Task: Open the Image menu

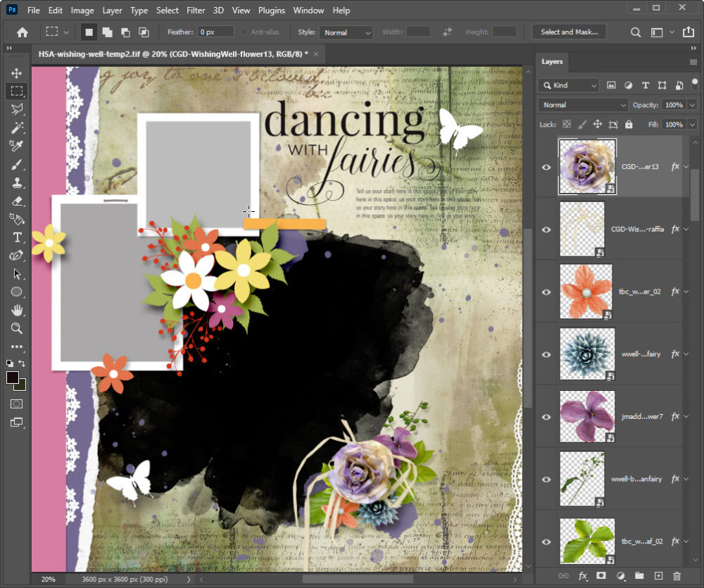Action: tap(82, 11)
